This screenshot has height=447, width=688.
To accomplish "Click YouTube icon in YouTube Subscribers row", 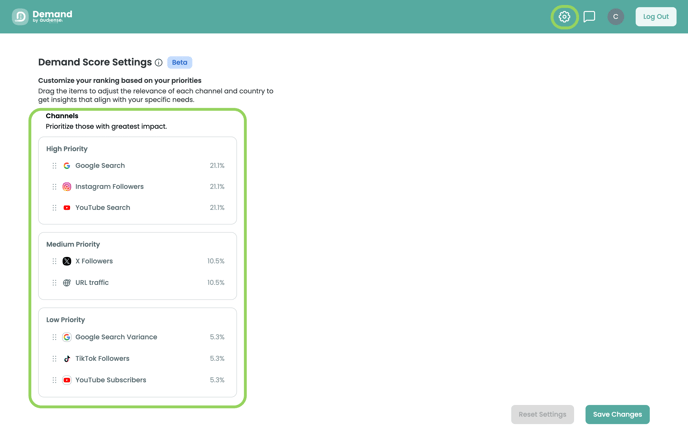I will (67, 380).
